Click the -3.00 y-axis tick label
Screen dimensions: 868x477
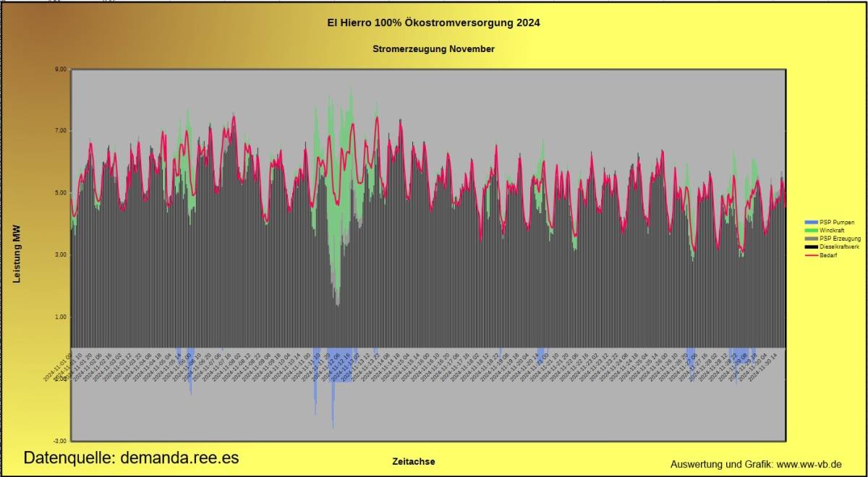point(58,441)
